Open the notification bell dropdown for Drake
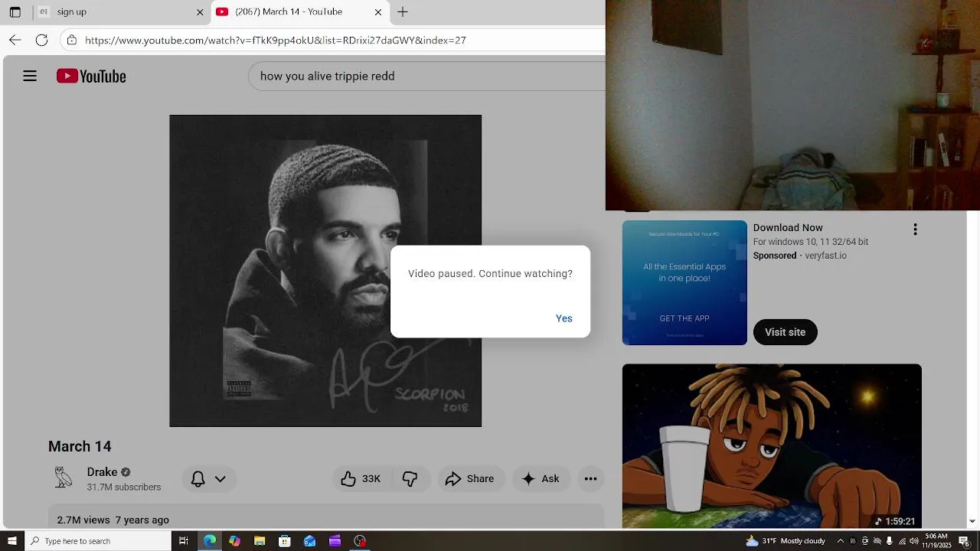Image resolution: width=980 pixels, height=551 pixels. [x=208, y=478]
